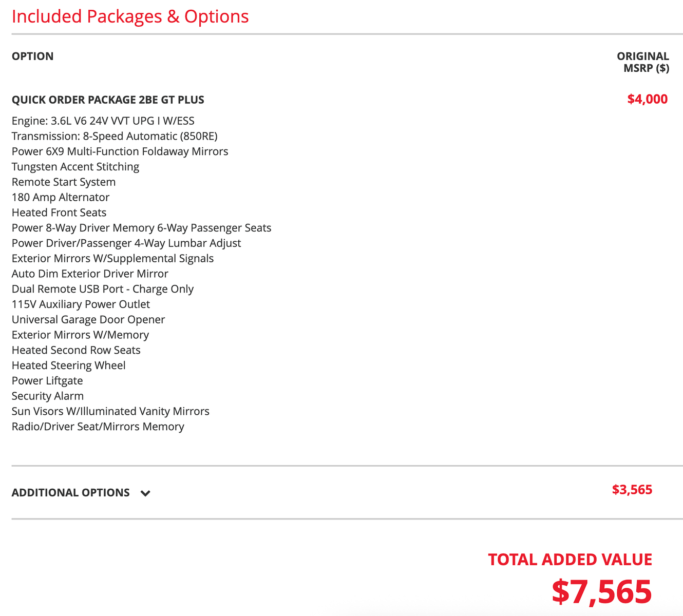Click the $4,000 package price

click(648, 99)
